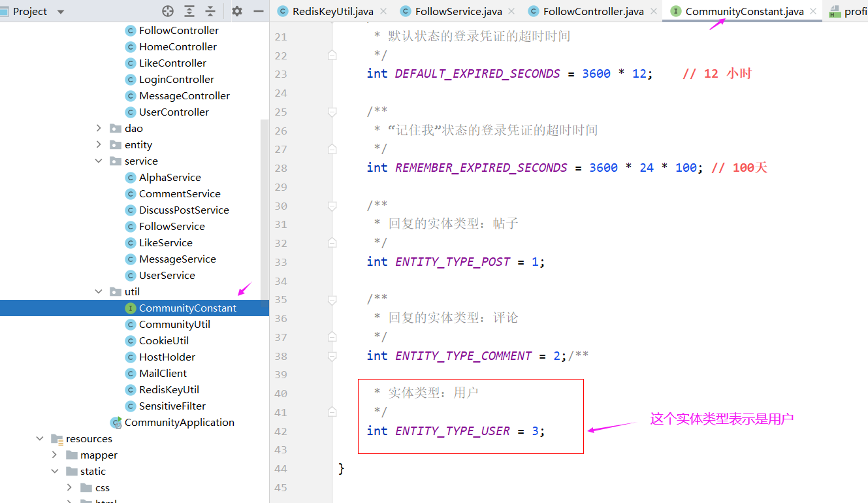Click the Collapse All icon in Project toolbar
This screenshot has width=868, height=503.
(x=210, y=11)
